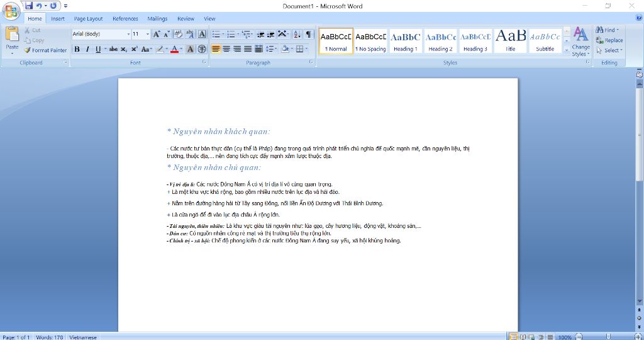Image resolution: width=644 pixels, height=340 pixels.
Task: Click the zoom slider handle
Action: tap(608, 337)
